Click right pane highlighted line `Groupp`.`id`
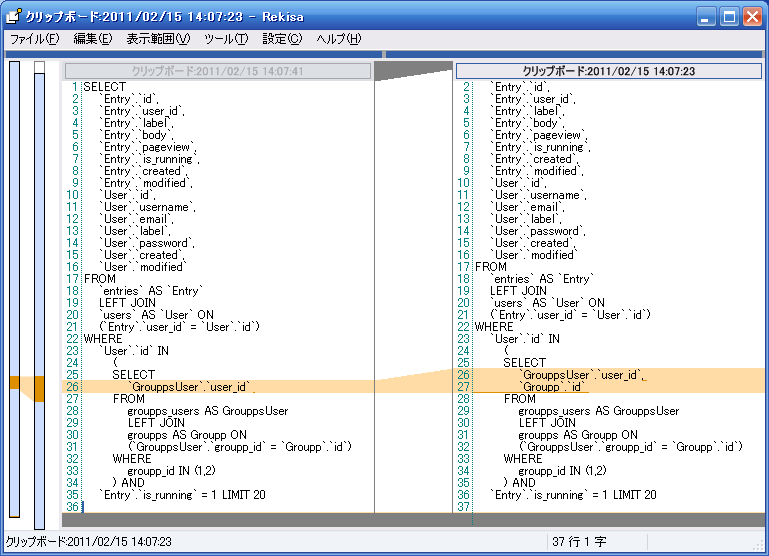769x556 pixels. (553, 387)
